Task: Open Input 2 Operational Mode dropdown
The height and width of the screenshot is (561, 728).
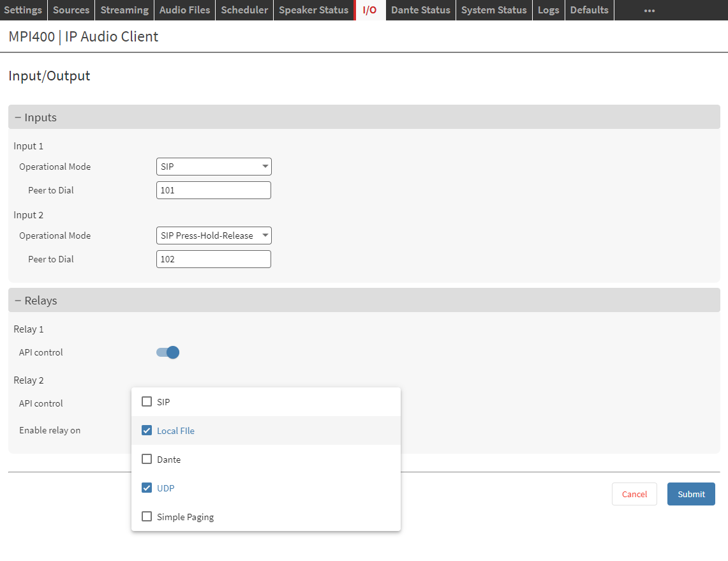Action: click(x=214, y=236)
